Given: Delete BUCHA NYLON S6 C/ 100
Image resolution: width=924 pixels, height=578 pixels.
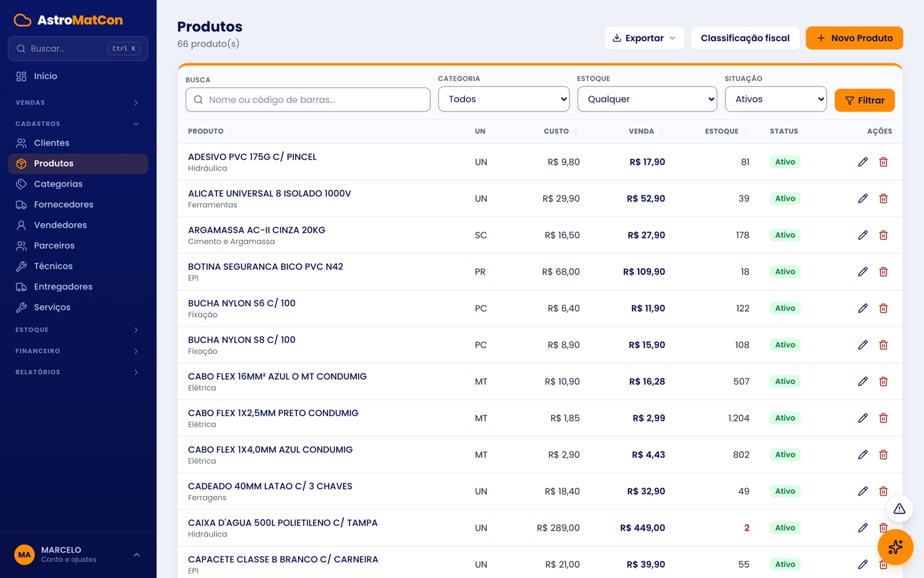Looking at the screenshot, I should point(883,308).
